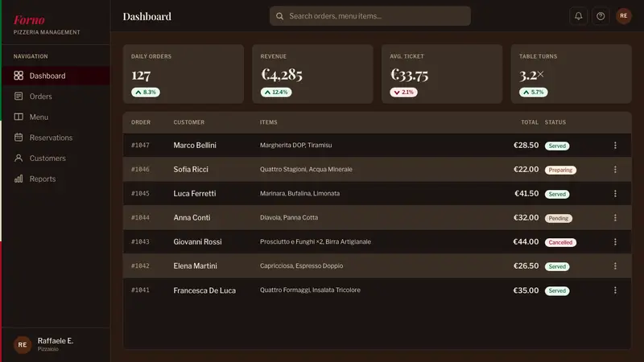Open actions menu for Sofia Ricci order

pos(615,170)
